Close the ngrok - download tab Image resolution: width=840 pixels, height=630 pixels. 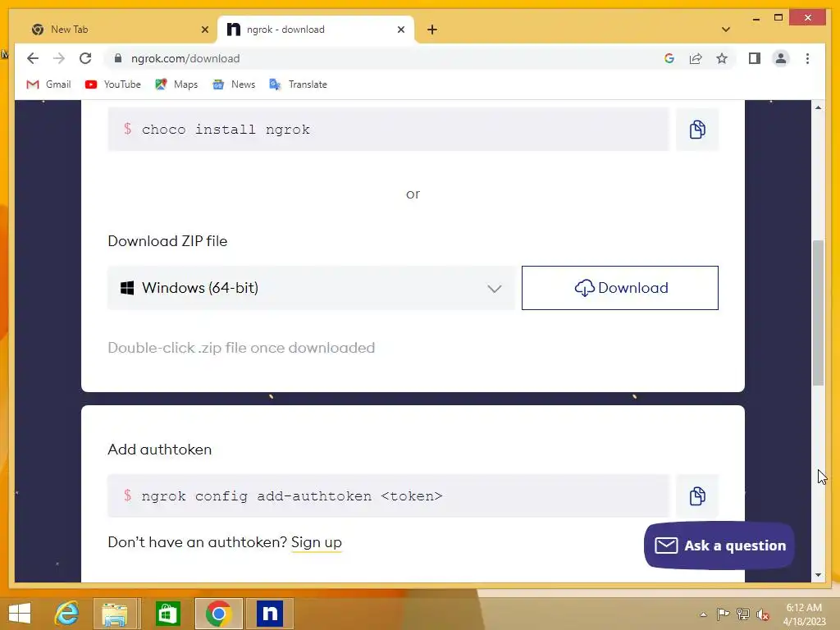click(x=400, y=30)
